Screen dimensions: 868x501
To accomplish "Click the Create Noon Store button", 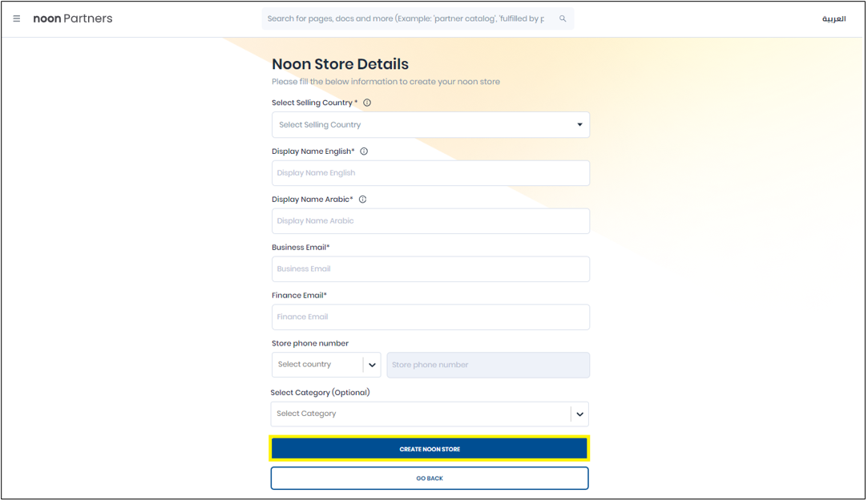I will click(x=430, y=449).
